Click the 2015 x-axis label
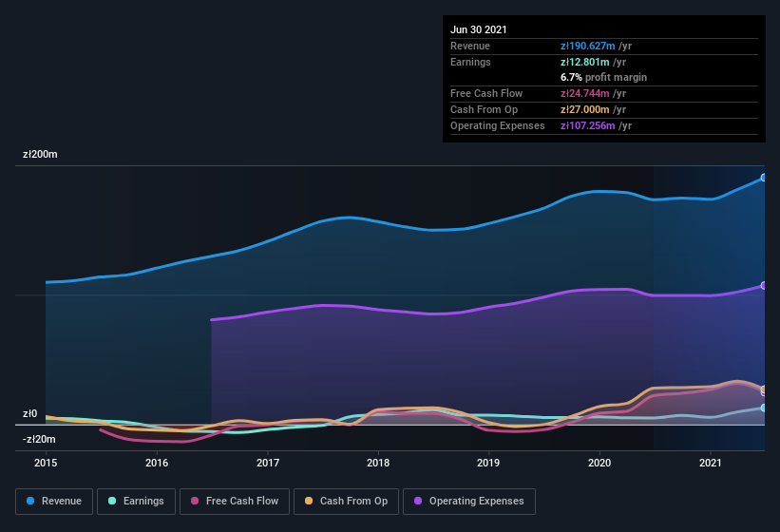The height and width of the screenshot is (532, 780). point(46,463)
